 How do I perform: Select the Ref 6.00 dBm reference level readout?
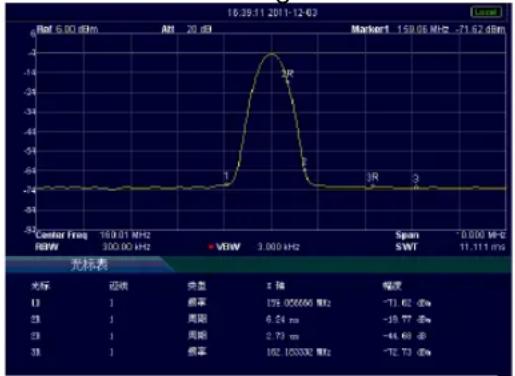(67, 29)
